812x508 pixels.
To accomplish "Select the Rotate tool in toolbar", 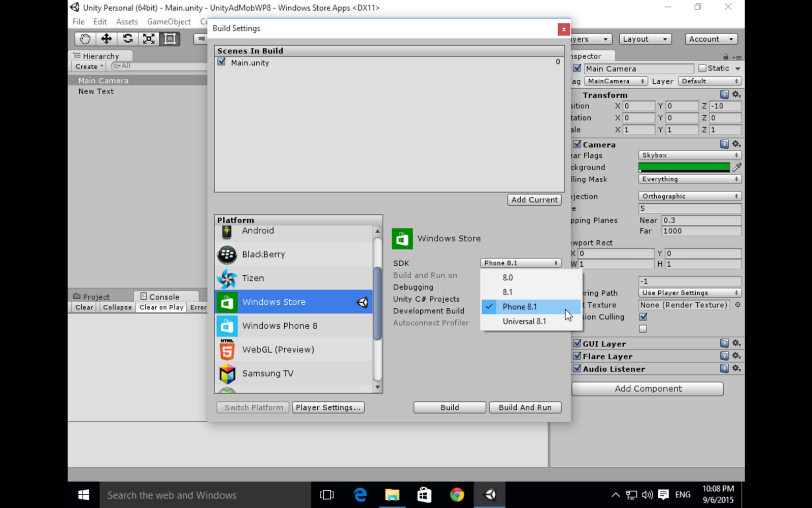I will coord(127,39).
